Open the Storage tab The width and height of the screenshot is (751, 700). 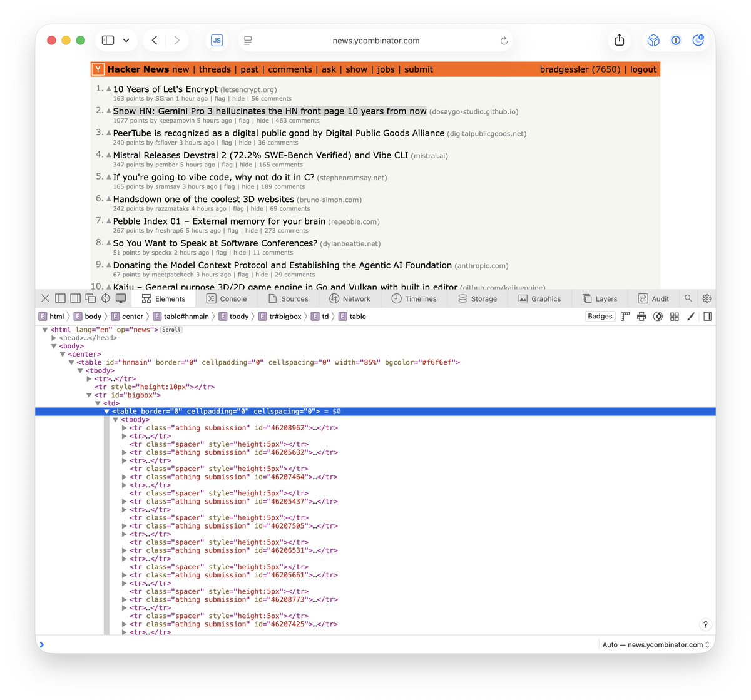(x=478, y=299)
